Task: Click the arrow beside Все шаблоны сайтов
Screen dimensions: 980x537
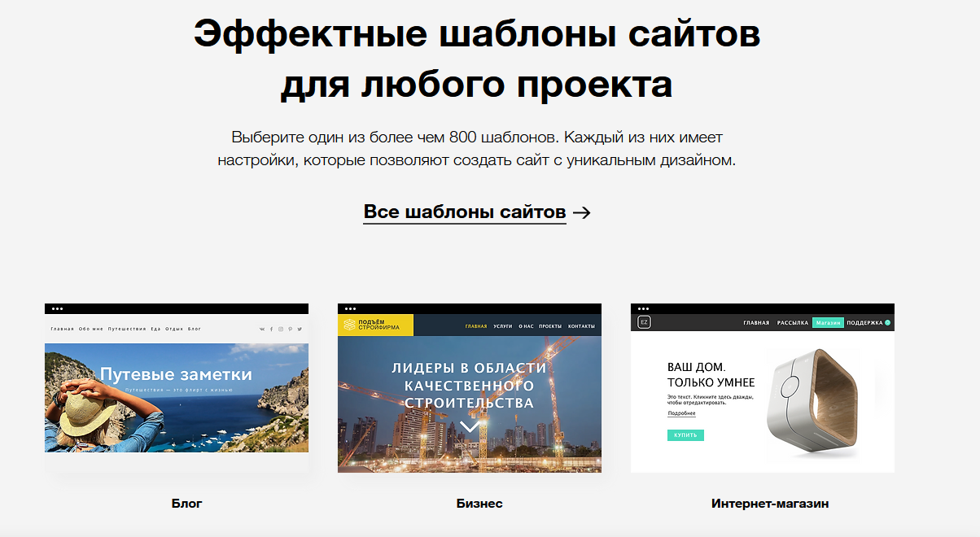Action: 581,213
